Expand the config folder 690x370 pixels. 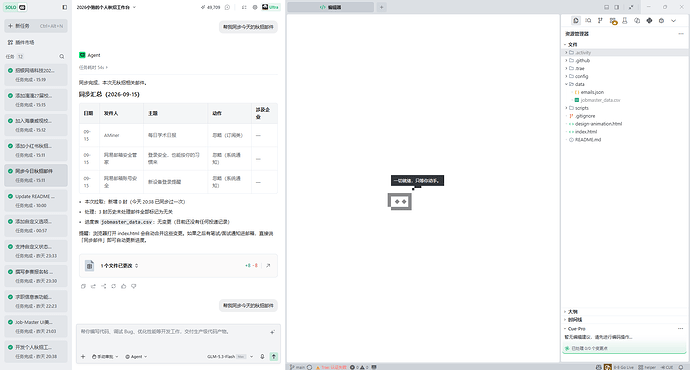[x=624, y=77]
